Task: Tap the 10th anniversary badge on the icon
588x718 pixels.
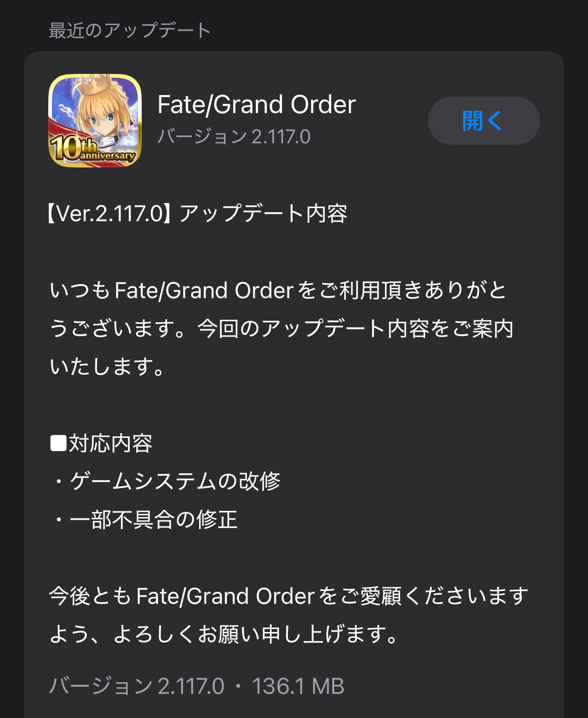Action: pos(92,149)
